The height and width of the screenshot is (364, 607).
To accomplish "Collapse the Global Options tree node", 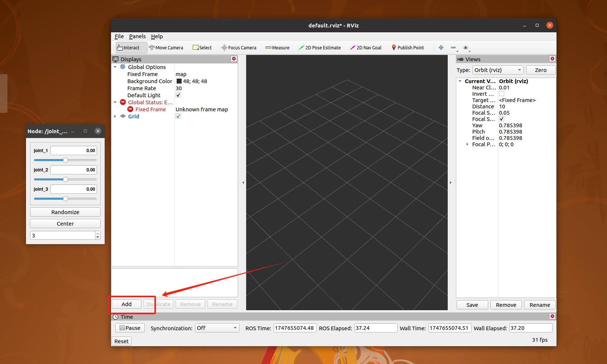I will (x=115, y=67).
